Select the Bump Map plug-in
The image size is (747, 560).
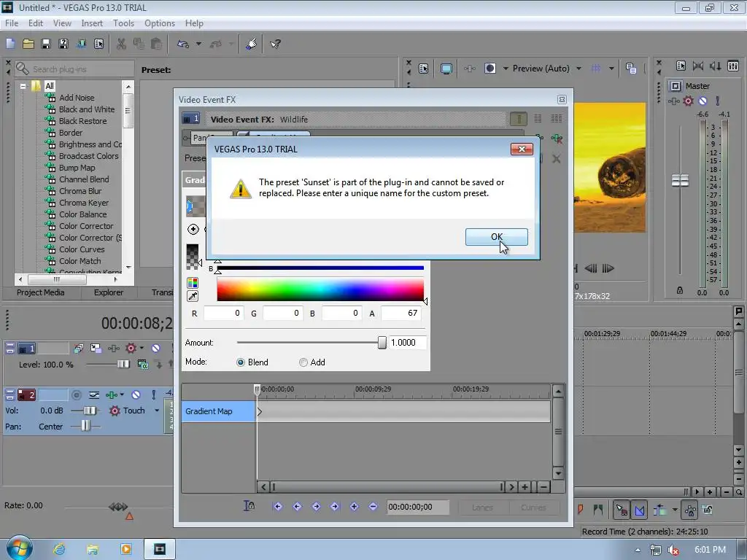[77, 168]
